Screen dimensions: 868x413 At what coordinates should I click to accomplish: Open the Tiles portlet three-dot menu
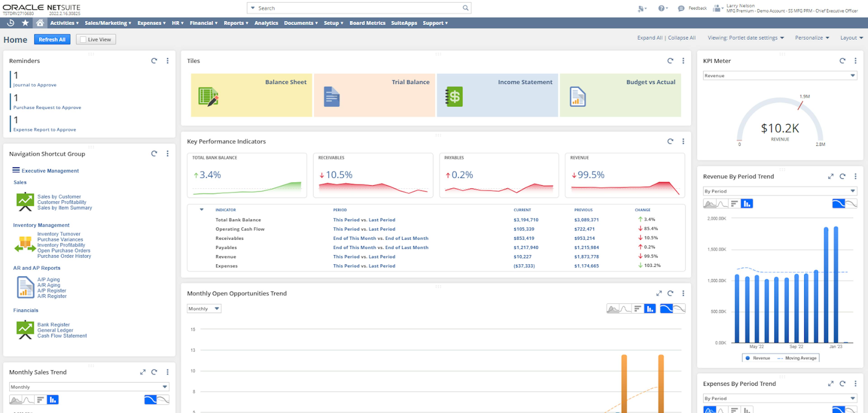683,61
